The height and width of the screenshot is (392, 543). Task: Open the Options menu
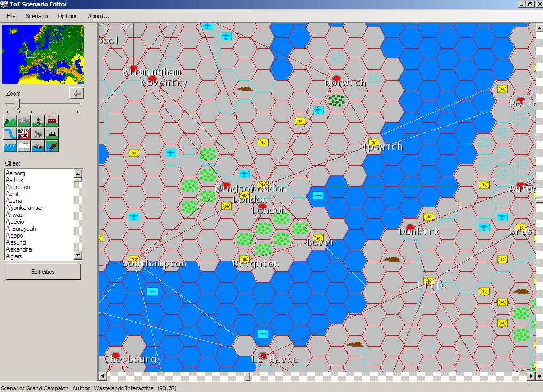coord(67,16)
